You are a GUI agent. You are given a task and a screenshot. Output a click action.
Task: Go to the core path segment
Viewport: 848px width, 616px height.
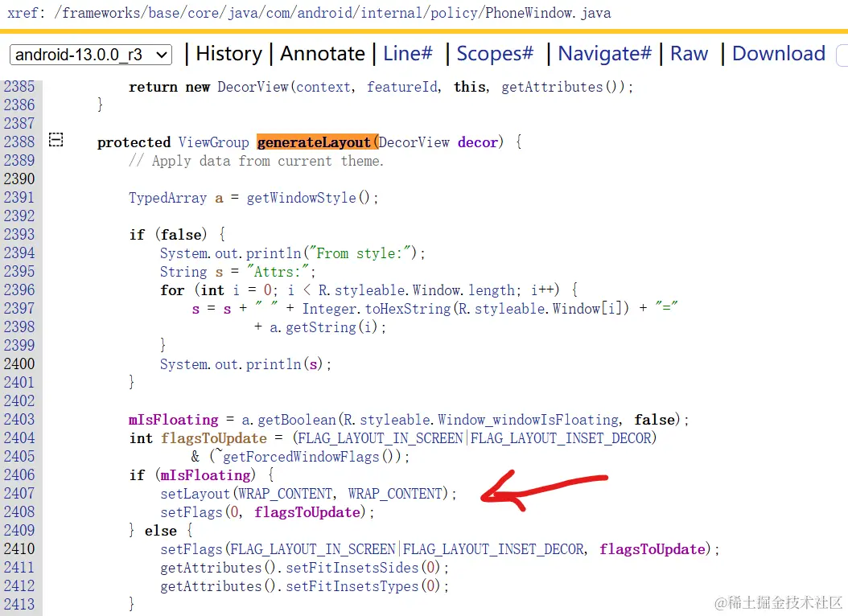click(x=204, y=12)
